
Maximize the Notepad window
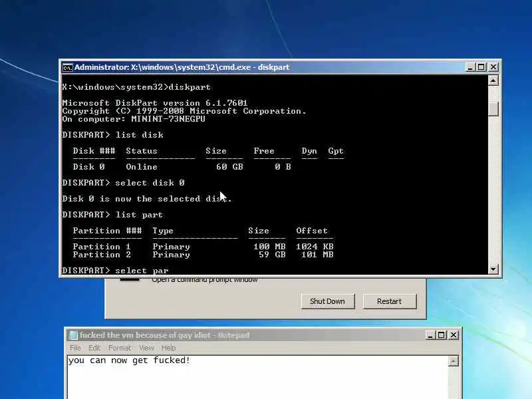tap(441, 335)
